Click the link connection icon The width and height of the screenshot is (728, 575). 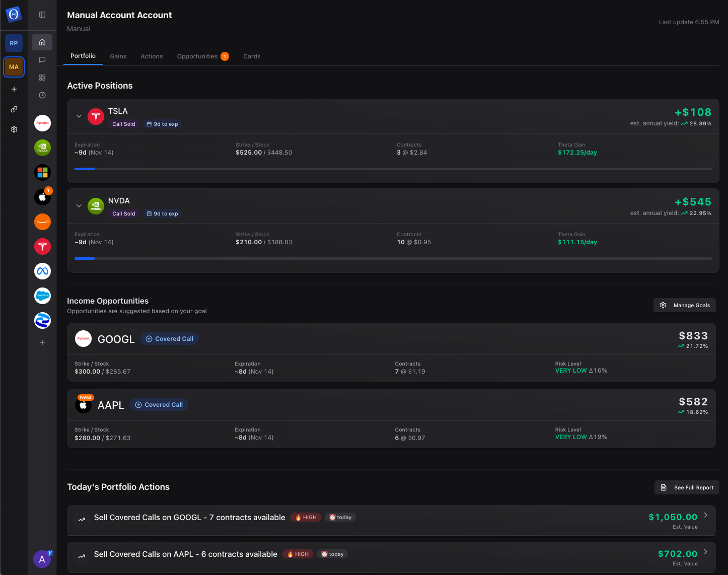click(x=14, y=109)
